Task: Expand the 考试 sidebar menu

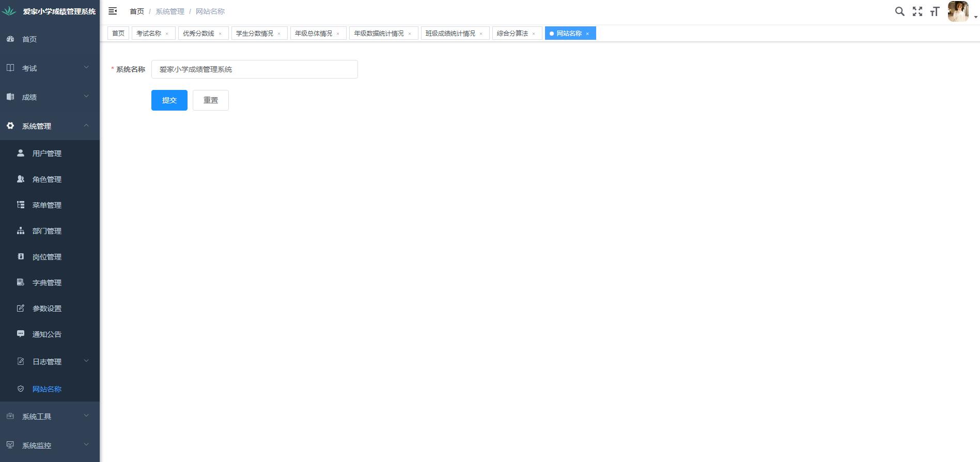Action: coord(50,68)
